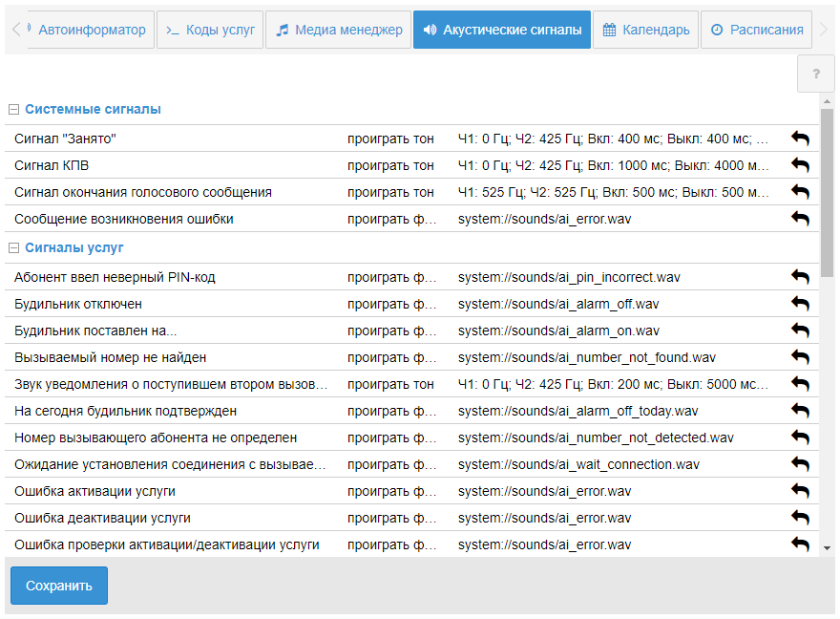Open the Календарь tab
Viewport: 840px width, 619px height.
click(645, 30)
